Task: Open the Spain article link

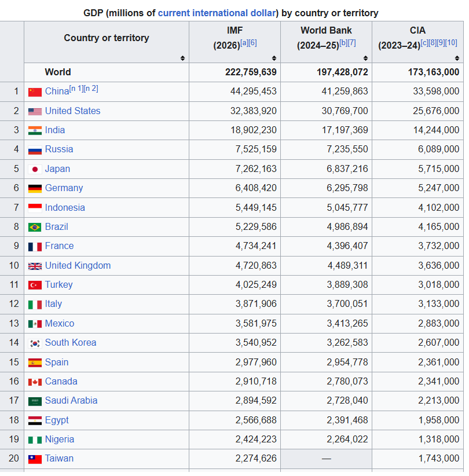Action: [57, 363]
